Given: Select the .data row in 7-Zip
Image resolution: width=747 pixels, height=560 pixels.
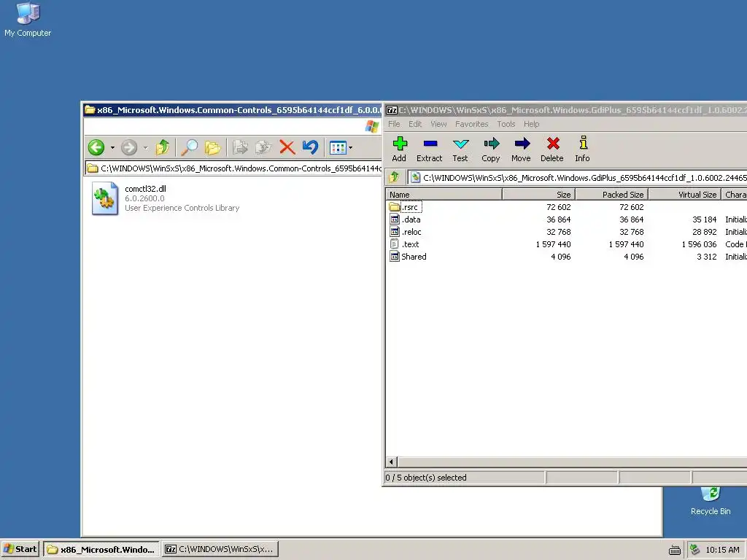Looking at the screenshot, I should click(566, 219).
